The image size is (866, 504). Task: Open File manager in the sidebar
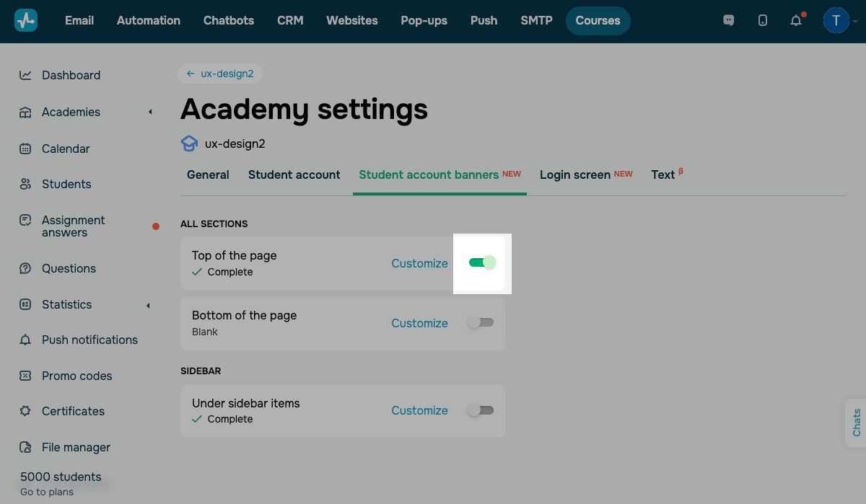pos(76,447)
